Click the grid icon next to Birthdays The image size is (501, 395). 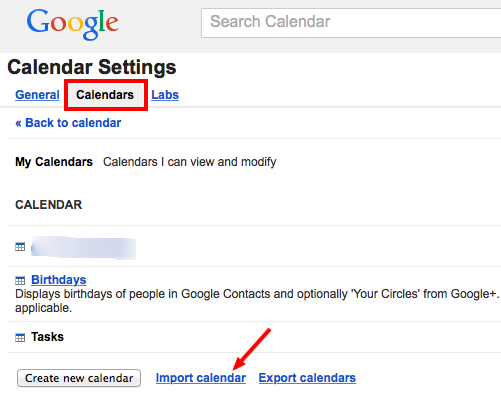point(20,281)
